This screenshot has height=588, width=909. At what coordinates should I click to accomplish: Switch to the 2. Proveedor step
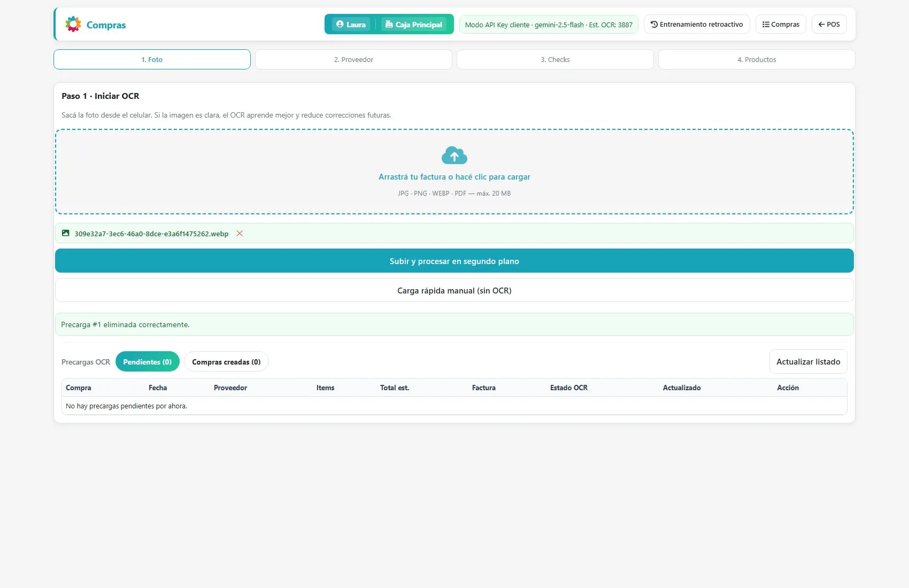point(353,59)
